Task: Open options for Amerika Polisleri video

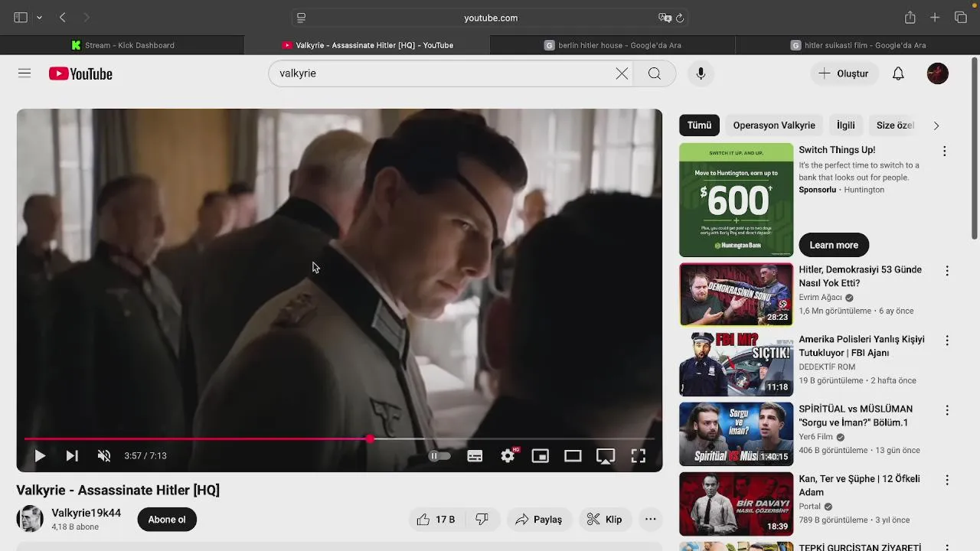Action: (947, 341)
